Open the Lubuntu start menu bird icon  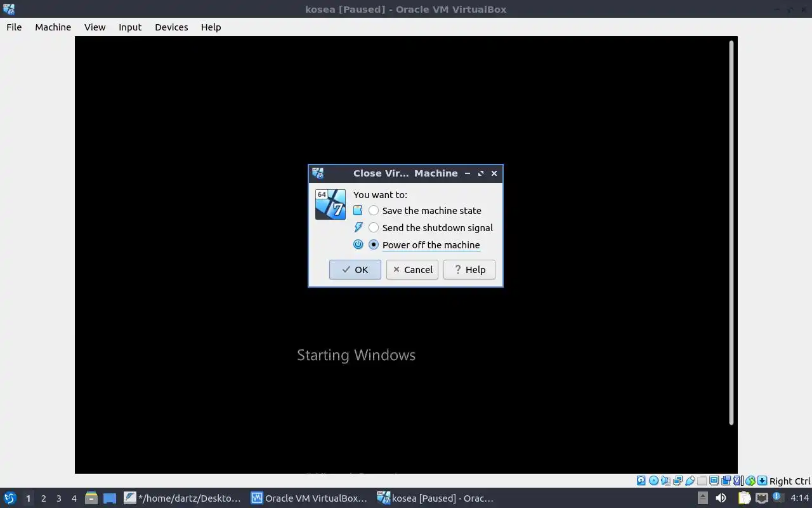10,498
